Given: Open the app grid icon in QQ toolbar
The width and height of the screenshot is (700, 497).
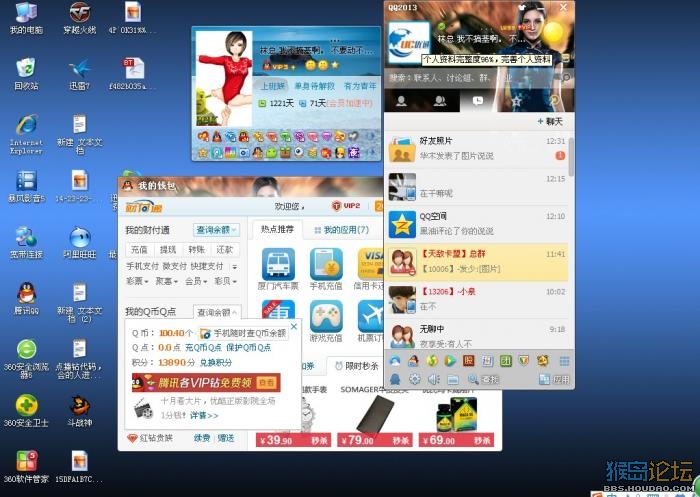Looking at the screenshot, I should (x=564, y=361).
